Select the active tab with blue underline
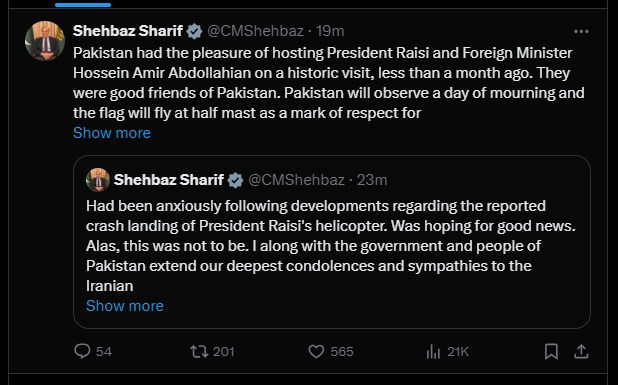 (x=83, y=5)
